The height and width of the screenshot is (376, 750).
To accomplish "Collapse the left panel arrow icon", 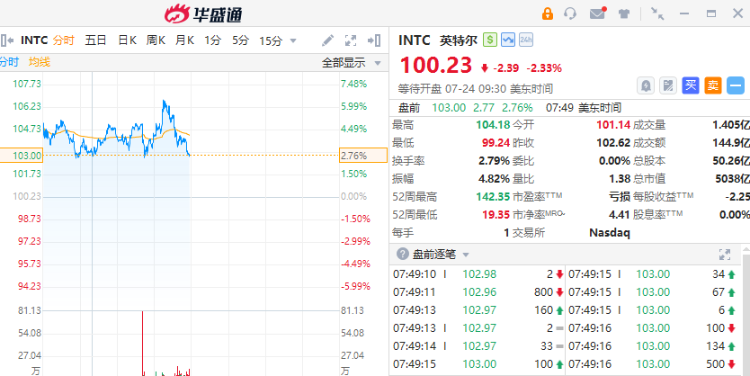I will coord(7,41).
